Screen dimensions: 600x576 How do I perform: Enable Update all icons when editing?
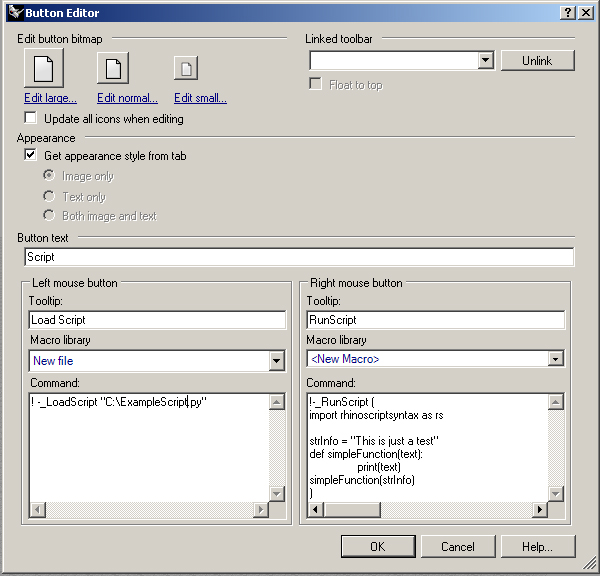[x=30, y=119]
